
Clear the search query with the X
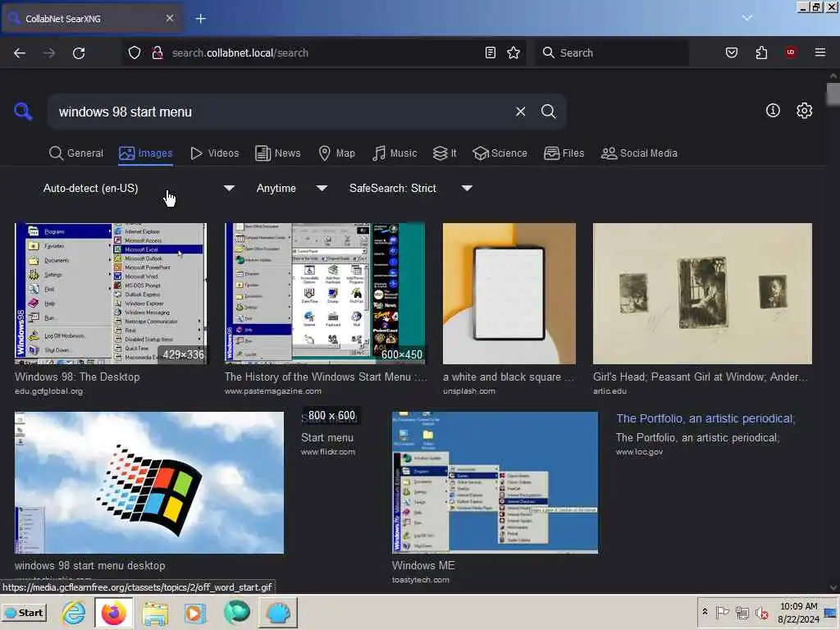click(520, 112)
